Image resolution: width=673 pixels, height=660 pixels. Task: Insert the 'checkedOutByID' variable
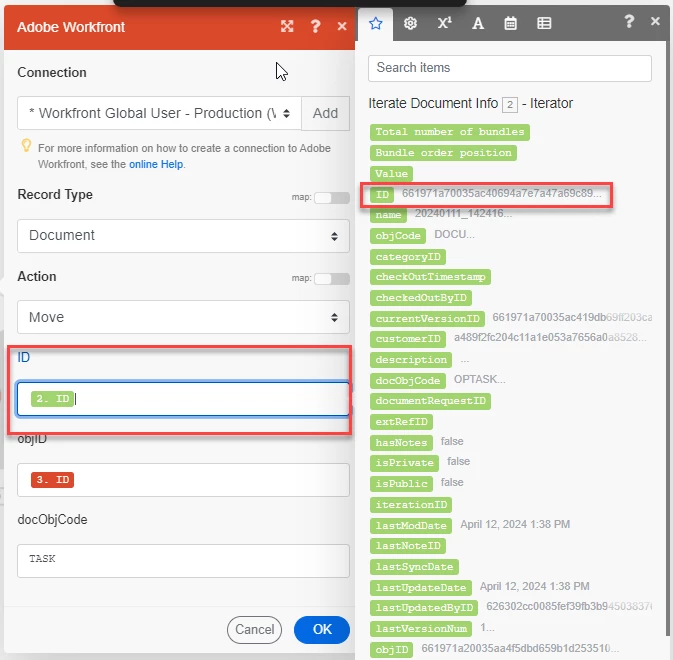click(x=421, y=298)
